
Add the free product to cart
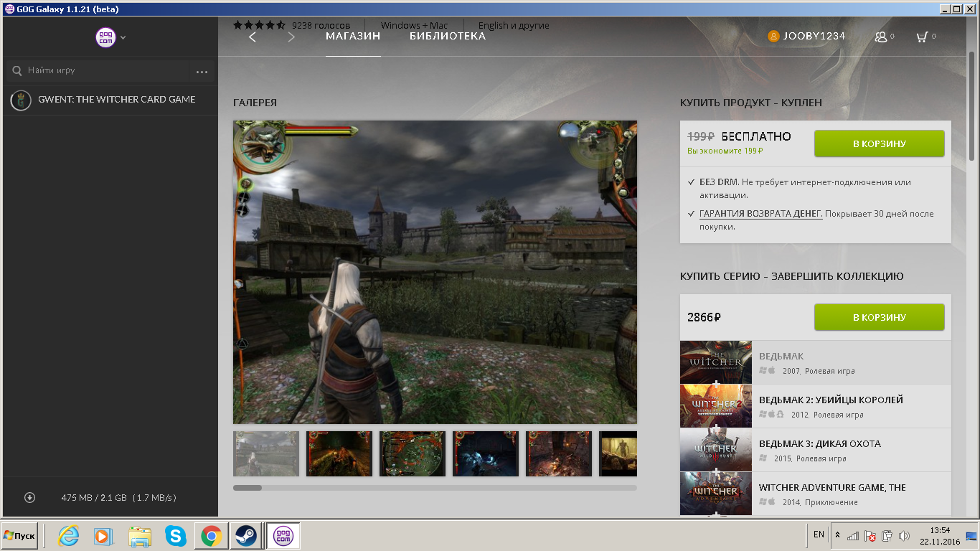(879, 143)
